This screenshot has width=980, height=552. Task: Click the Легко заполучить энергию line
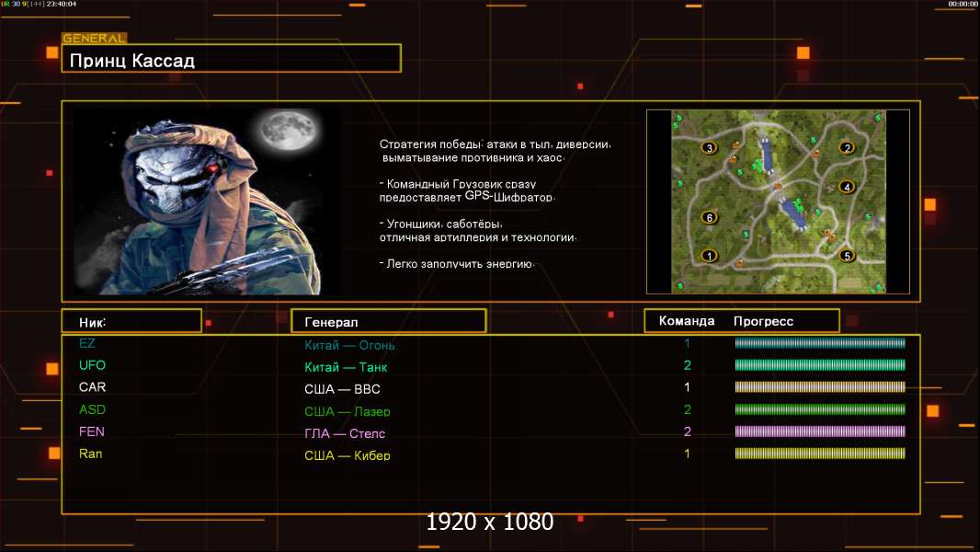point(457,263)
